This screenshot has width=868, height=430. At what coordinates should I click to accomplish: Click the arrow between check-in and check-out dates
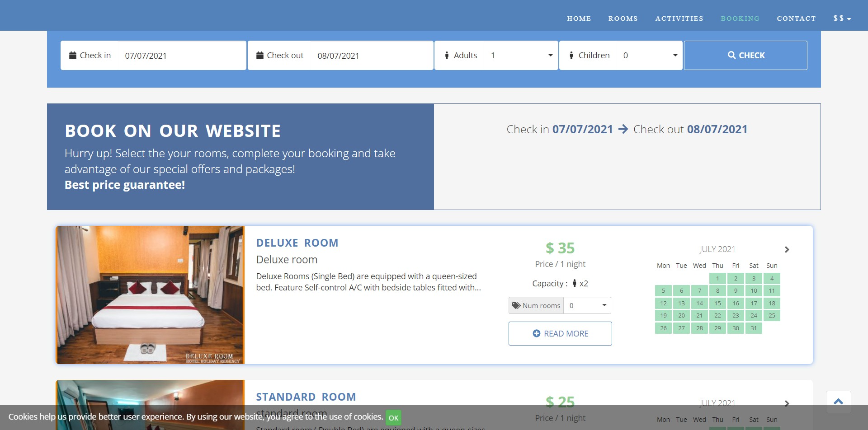pos(623,129)
